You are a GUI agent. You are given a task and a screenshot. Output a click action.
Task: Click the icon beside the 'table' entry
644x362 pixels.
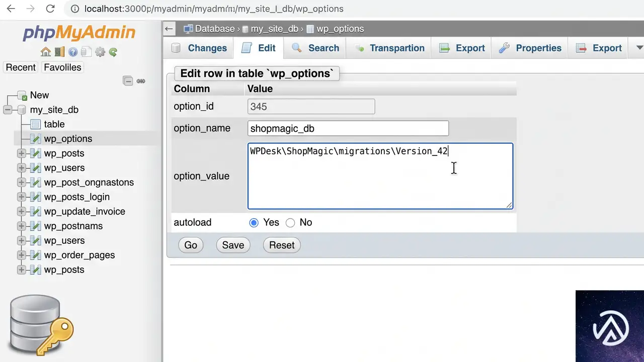[x=35, y=124]
